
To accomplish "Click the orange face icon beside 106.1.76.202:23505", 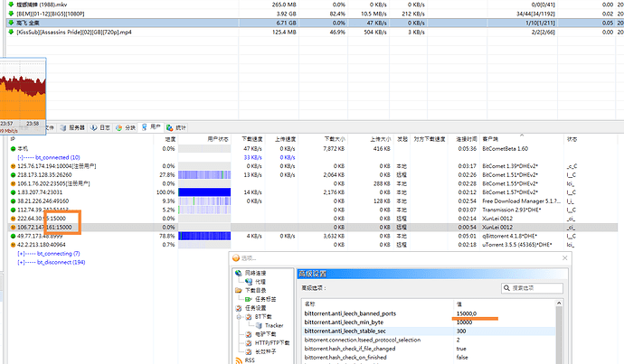I will point(13,183).
